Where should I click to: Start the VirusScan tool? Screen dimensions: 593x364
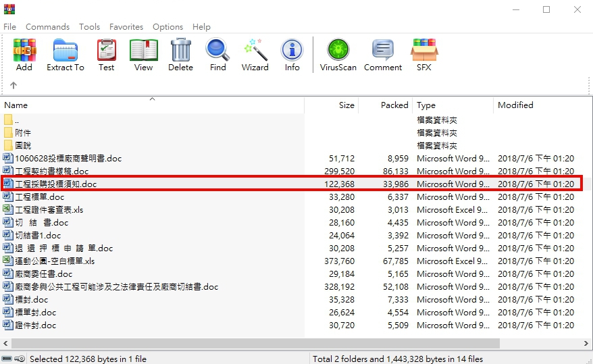coord(338,50)
